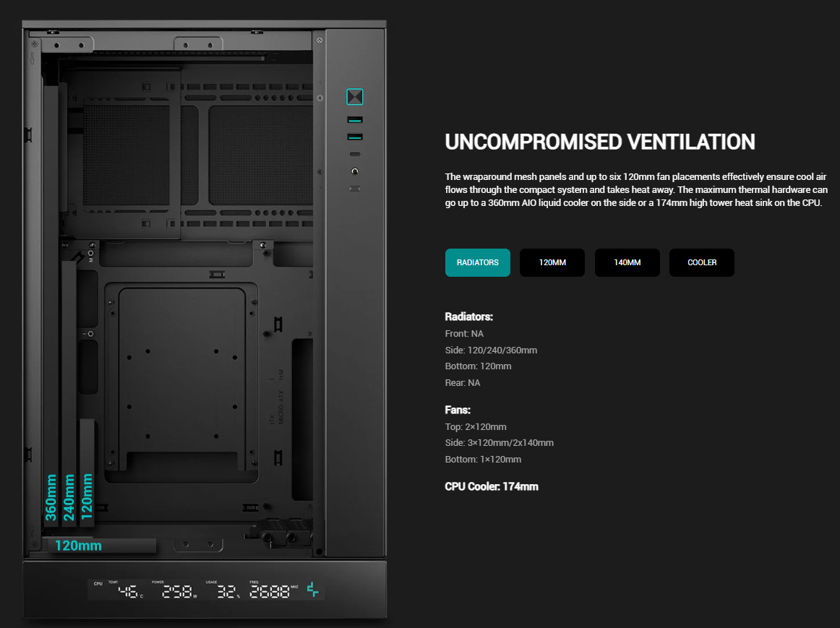Viewport: 840px width, 628px height.
Task: Click the DeepCool logo on status display
Action: coord(313,590)
